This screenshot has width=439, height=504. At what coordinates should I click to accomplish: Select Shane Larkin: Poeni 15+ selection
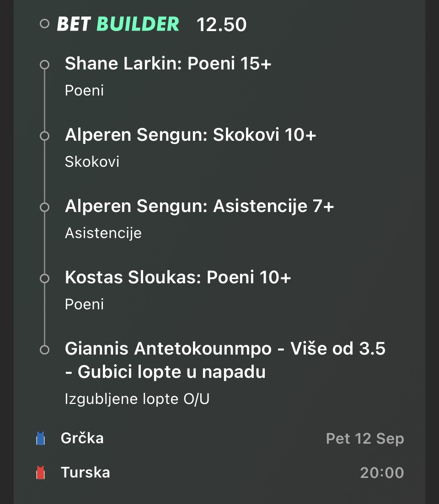tap(168, 64)
